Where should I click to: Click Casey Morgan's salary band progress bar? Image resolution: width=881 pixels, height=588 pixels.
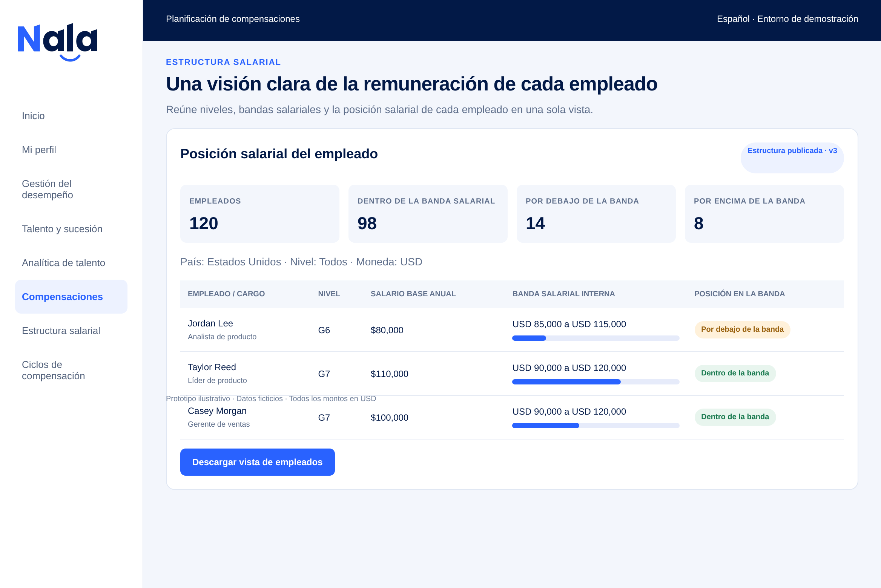[596, 426]
